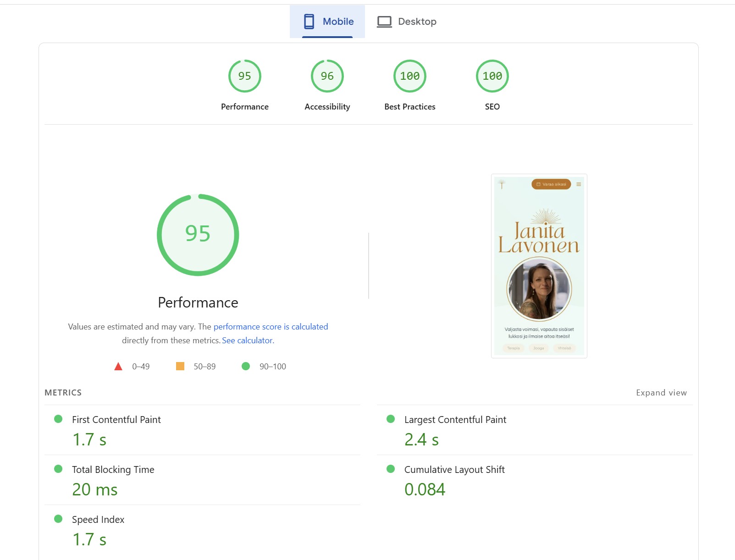The image size is (735, 560).
Task: Expand view of the metrics section
Action: tap(661, 393)
